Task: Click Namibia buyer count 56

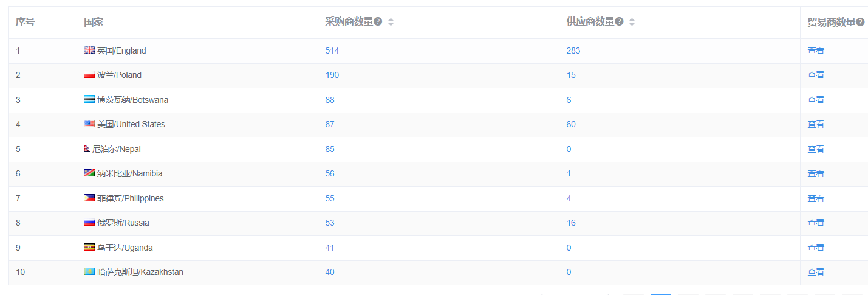Action: pos(330,173)
